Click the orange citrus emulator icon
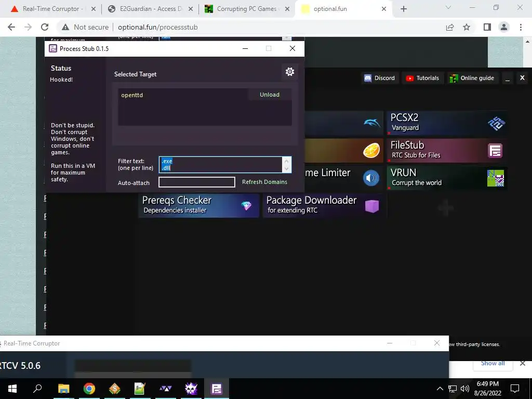The image size is (532, 399). pos(371,150)
